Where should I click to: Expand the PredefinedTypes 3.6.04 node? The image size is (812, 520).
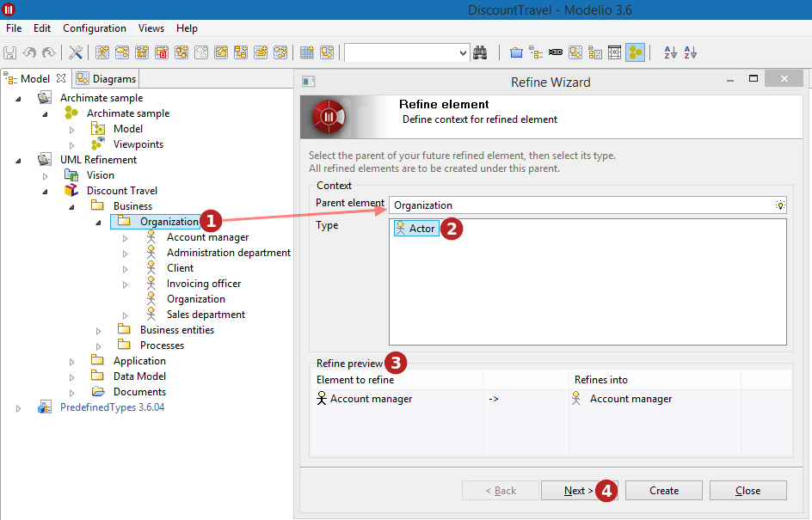pos(18,408)
